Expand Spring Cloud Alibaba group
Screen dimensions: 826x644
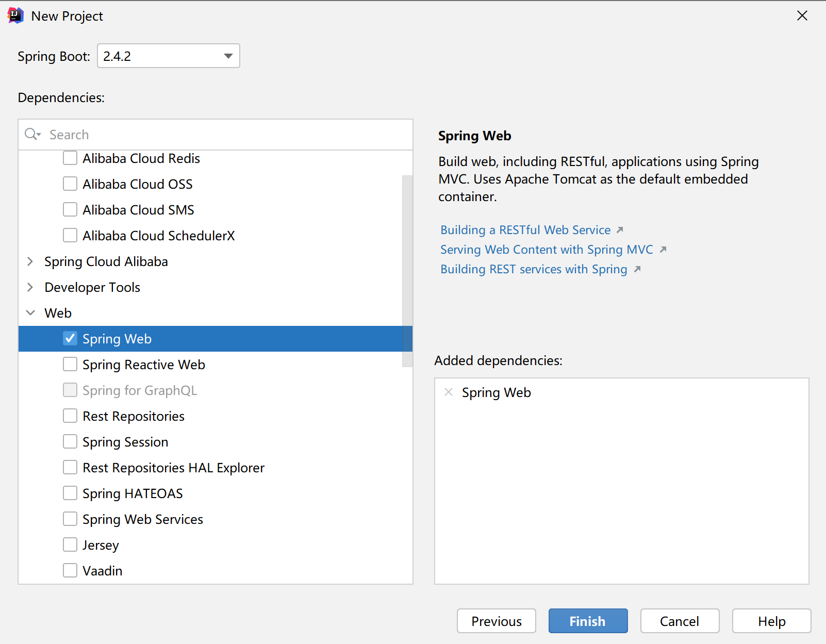[x=30, y=261]
